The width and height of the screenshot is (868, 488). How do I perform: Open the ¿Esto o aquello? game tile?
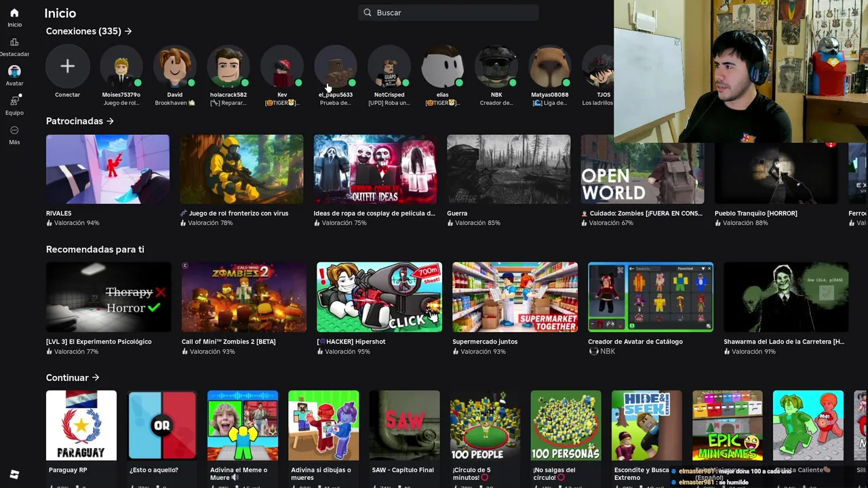click(162, 426)
